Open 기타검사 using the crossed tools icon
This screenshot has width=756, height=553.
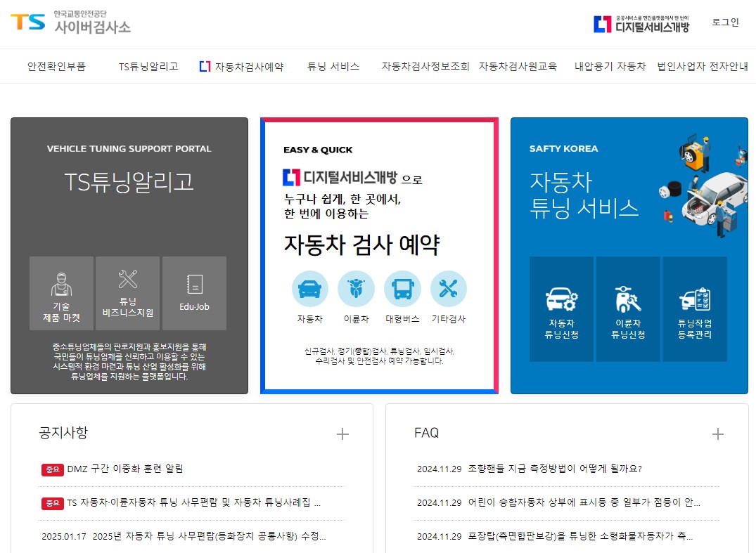point(448,288)
